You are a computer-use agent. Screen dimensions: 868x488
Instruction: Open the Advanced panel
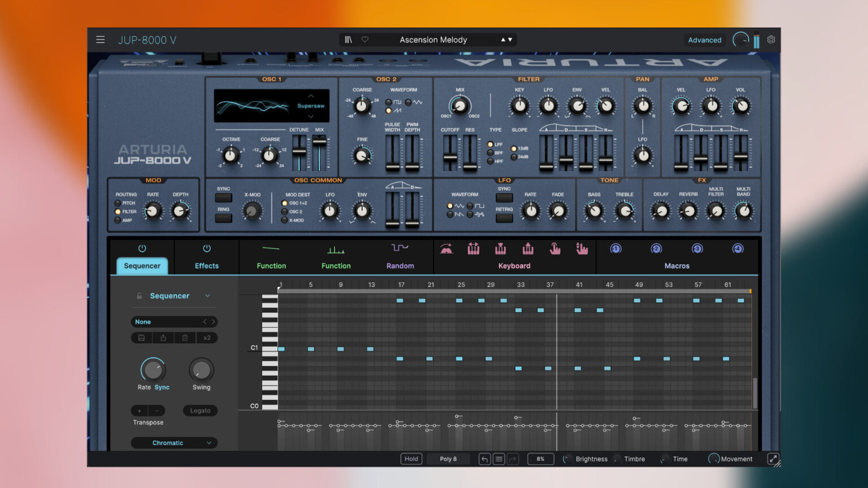[x=704, y=40]
